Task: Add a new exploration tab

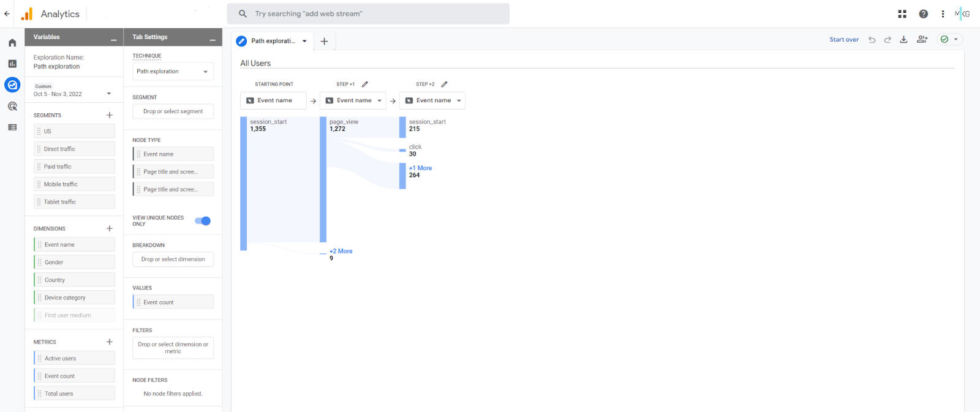Action: click(x=325, y=41)
